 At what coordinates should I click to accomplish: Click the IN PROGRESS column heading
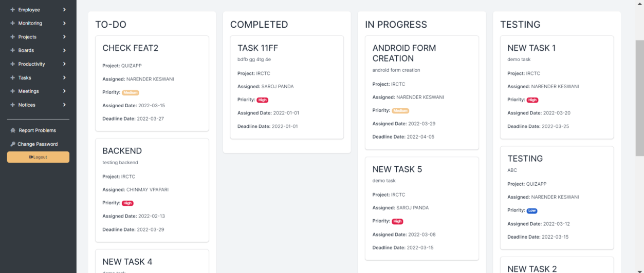pyautogui.click(x=396, y=25)
